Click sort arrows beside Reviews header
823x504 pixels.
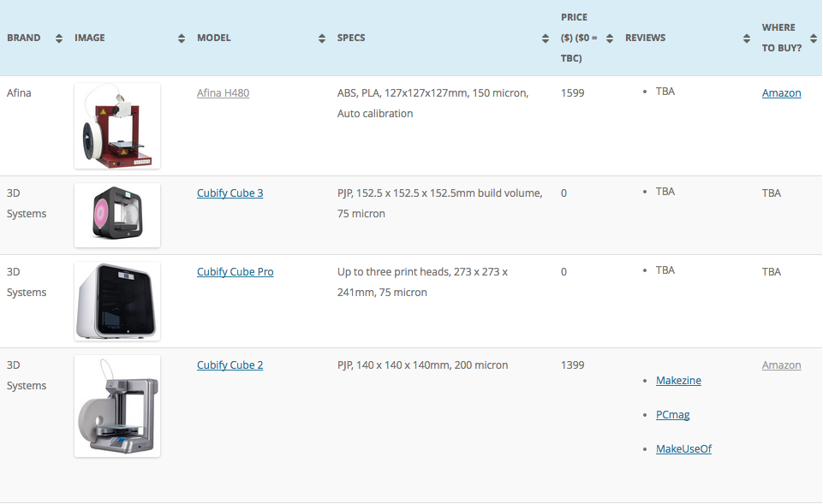pyautogui.click(x=747, y=39)
